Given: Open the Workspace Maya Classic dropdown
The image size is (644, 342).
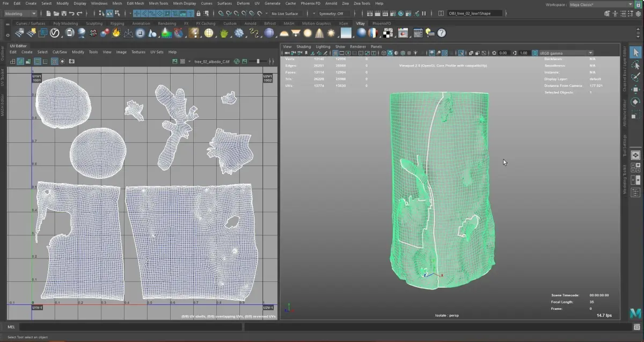Looking at the screenshot, I should point(601,4).
